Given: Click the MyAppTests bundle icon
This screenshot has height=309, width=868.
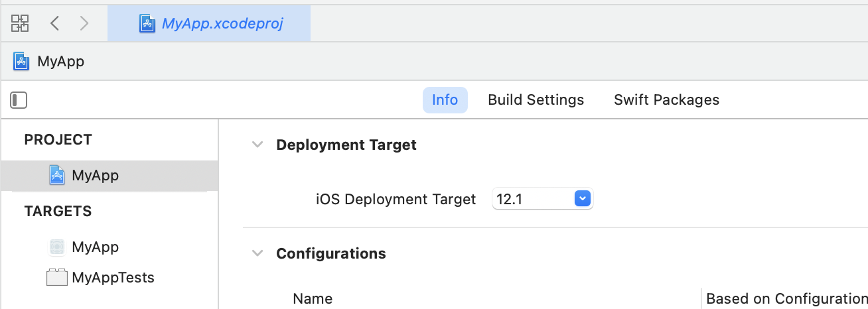Looking at the screenshot, I should (57, 277).
